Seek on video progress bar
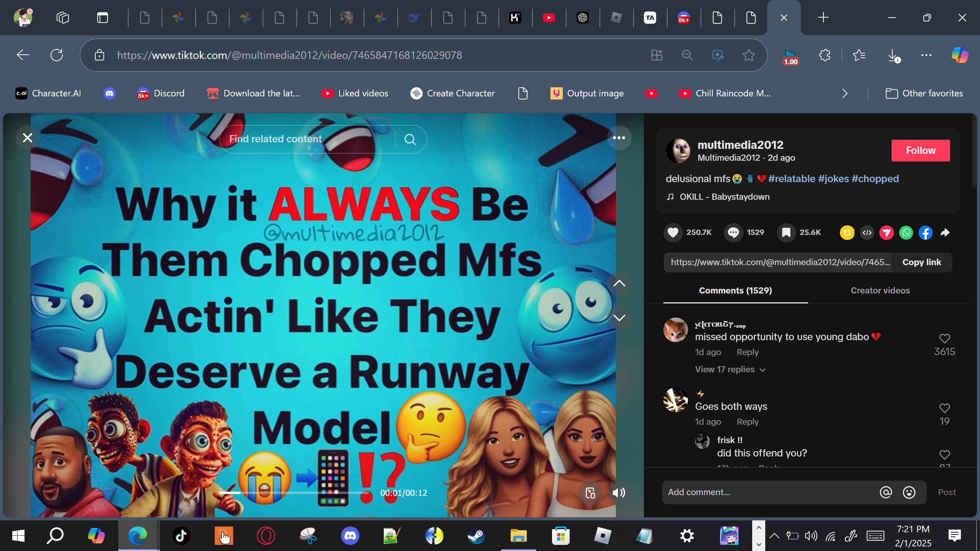This screenshot has height=551, width=980. (x=294, y=492)
